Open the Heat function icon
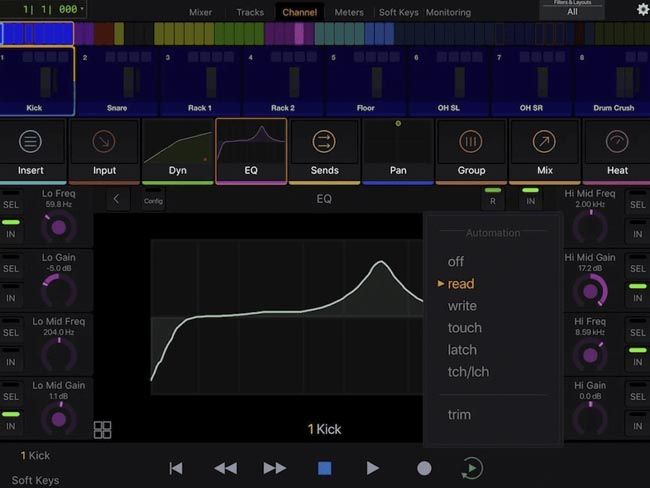This screenshot has width=650, height=488. click(x=617, y=141)
